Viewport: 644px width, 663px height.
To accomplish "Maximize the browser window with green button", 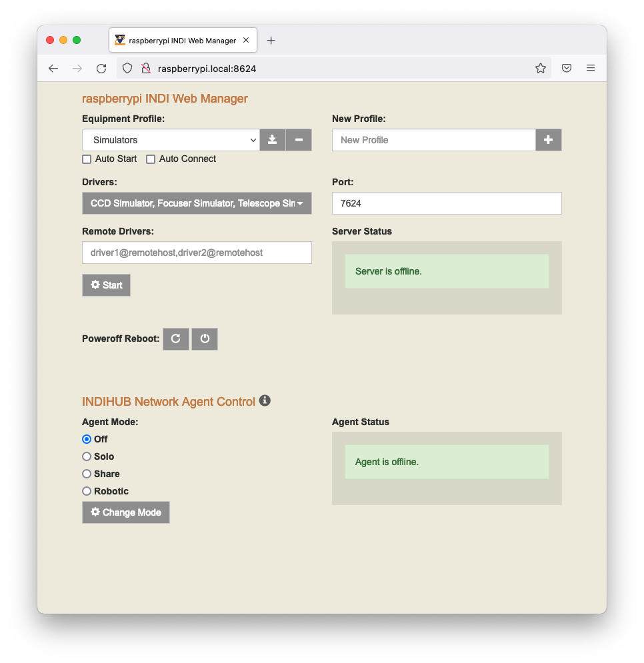I will pos(77,40).
